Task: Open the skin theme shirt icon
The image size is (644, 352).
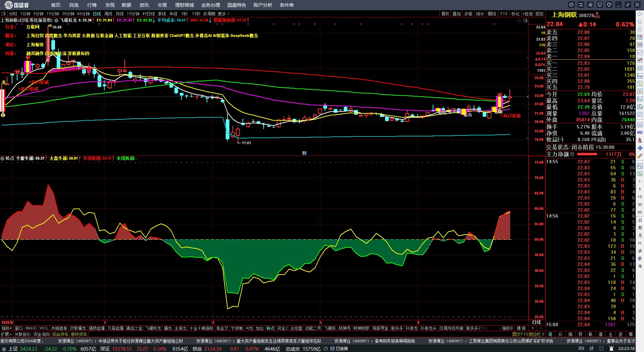Action: [609, 5]
